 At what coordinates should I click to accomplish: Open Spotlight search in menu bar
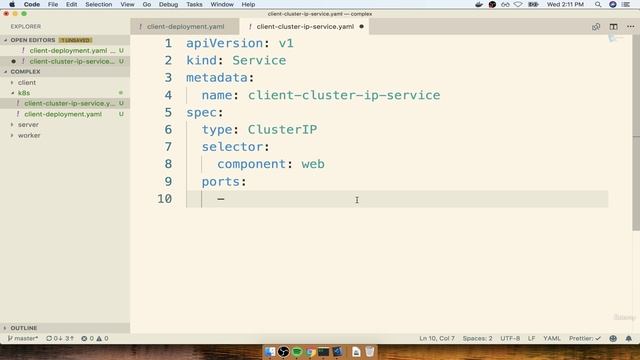pos(598,4)
